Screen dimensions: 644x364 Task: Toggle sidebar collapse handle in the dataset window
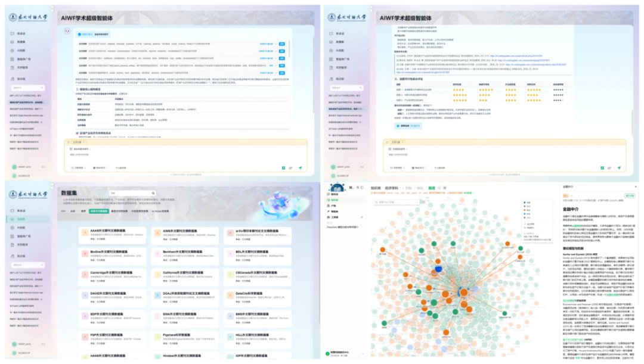[x=52, y=186]
